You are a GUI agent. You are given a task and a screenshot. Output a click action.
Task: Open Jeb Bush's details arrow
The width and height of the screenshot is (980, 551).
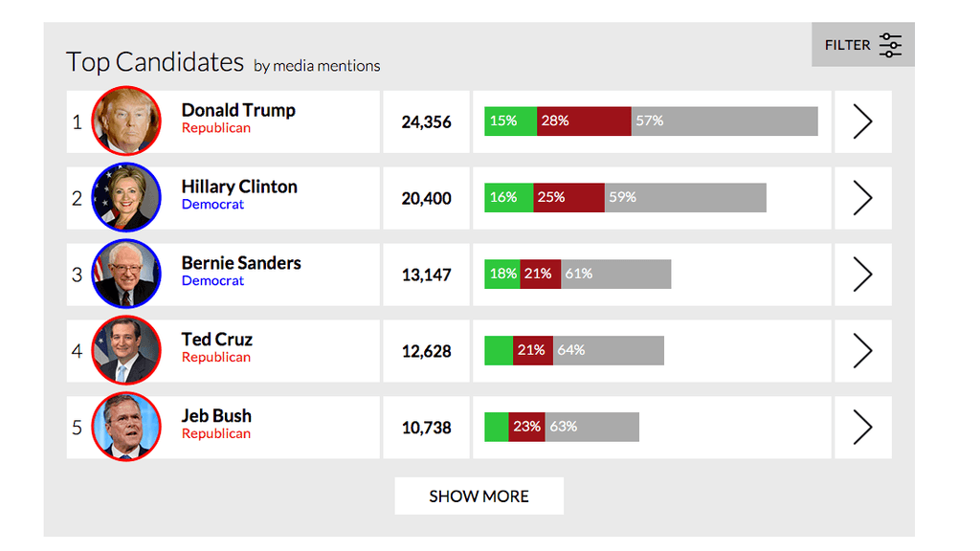coord(862,428)
